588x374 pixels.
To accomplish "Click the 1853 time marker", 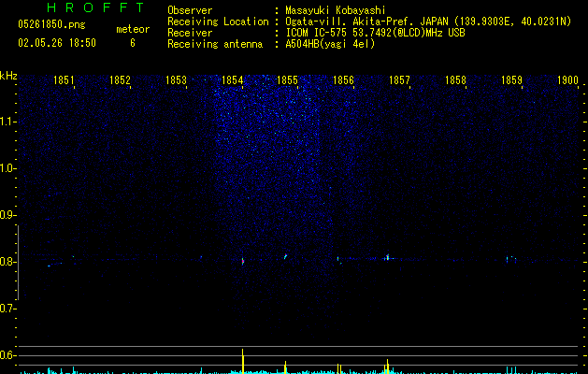I will 176,80.
